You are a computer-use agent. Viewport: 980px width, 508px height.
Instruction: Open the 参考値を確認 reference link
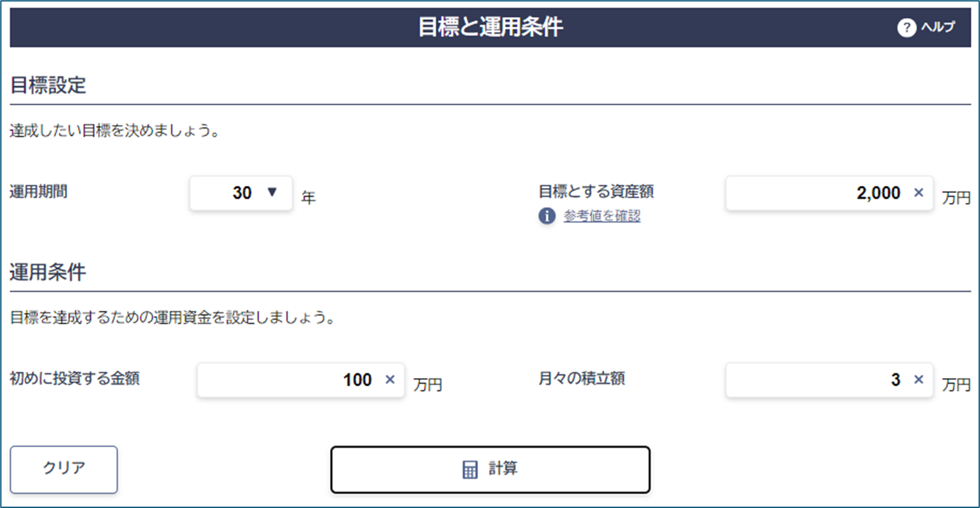coord(601,215)
